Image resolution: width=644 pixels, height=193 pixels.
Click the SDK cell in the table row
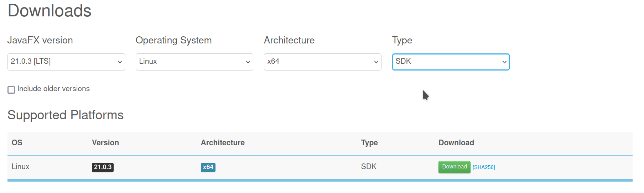pyautogui.click(x=369, y=167)
